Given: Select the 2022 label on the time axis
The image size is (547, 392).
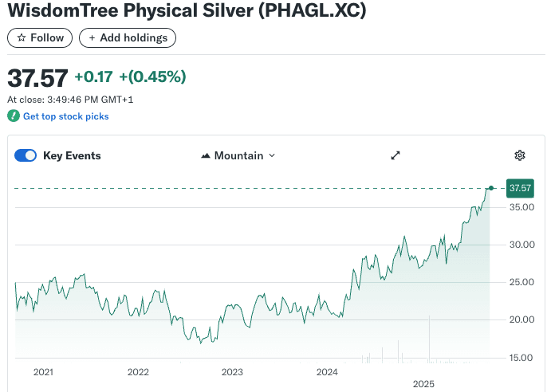Looking at the screenshot, I should [138, 372].
